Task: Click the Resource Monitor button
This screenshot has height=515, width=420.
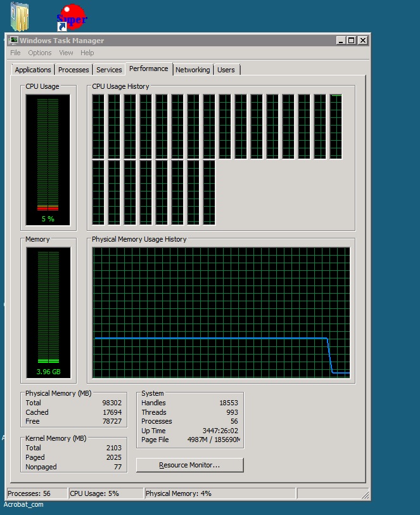Action: point(189,465)
